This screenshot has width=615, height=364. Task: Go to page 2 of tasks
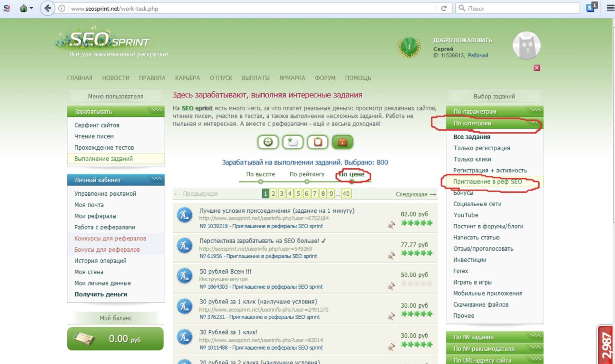click(273, 194)
